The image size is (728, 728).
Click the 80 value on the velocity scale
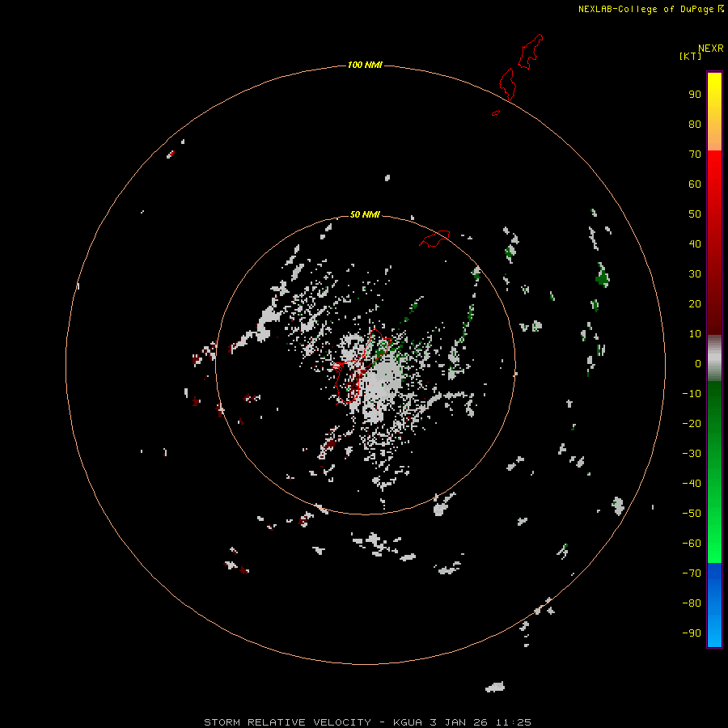pyautogui.click(x=695, y=125)
